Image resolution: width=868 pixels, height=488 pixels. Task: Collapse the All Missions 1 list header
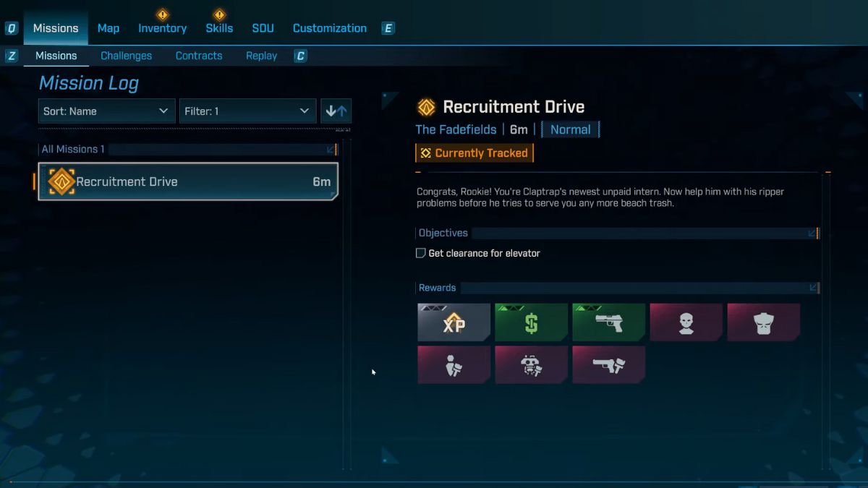pos(331,150)
